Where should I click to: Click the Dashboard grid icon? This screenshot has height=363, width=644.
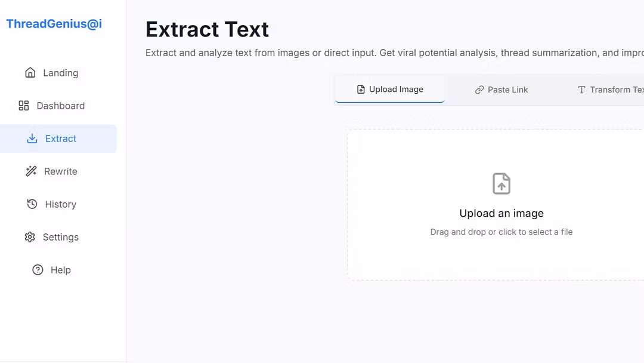pos(24,106)
